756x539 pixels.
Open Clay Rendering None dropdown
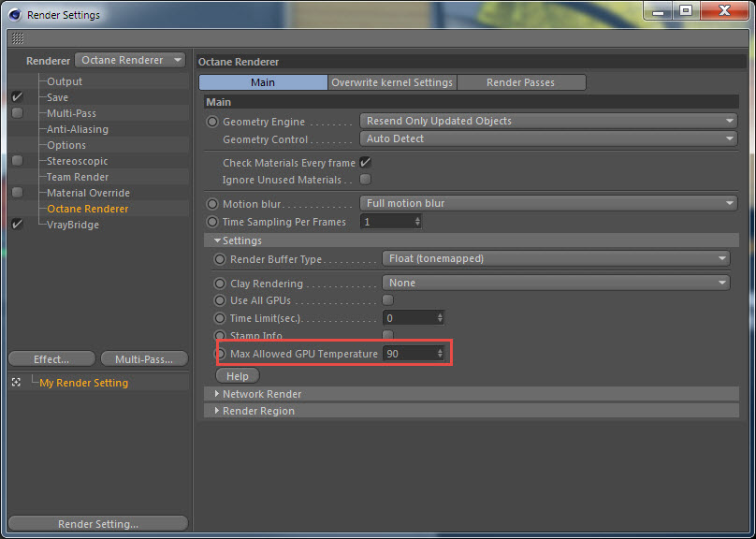pyautogui.click(x=556, y=283)
